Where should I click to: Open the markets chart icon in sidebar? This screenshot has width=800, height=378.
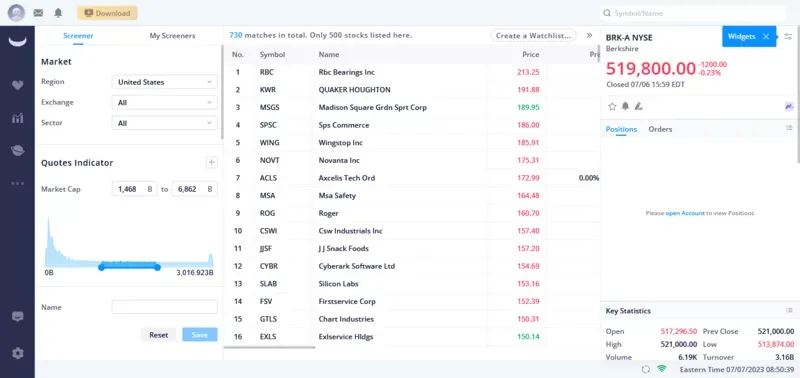(17, 118)
